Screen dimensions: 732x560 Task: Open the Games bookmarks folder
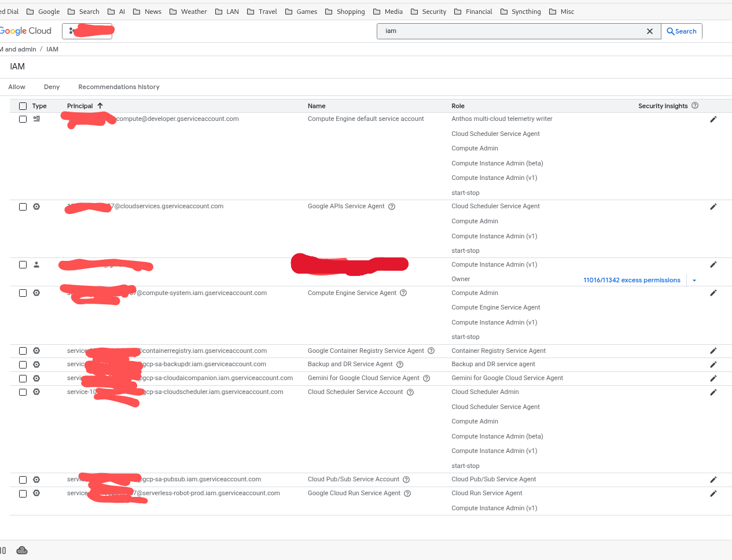(x=301, y=12)
